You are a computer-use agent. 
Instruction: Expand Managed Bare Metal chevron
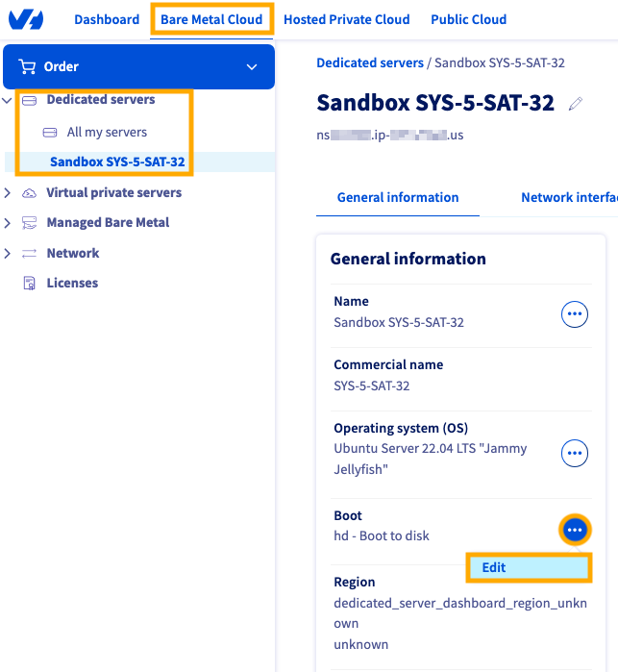click(x=7, y=223)
